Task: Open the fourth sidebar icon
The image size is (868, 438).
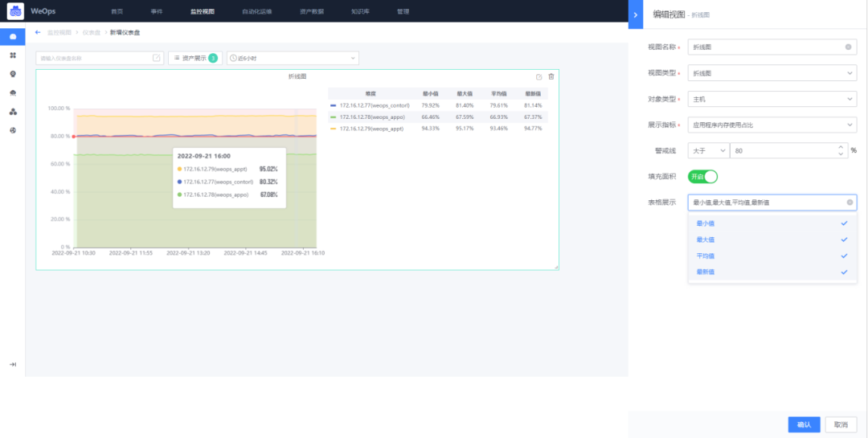Action: click(x=13, y=93)
